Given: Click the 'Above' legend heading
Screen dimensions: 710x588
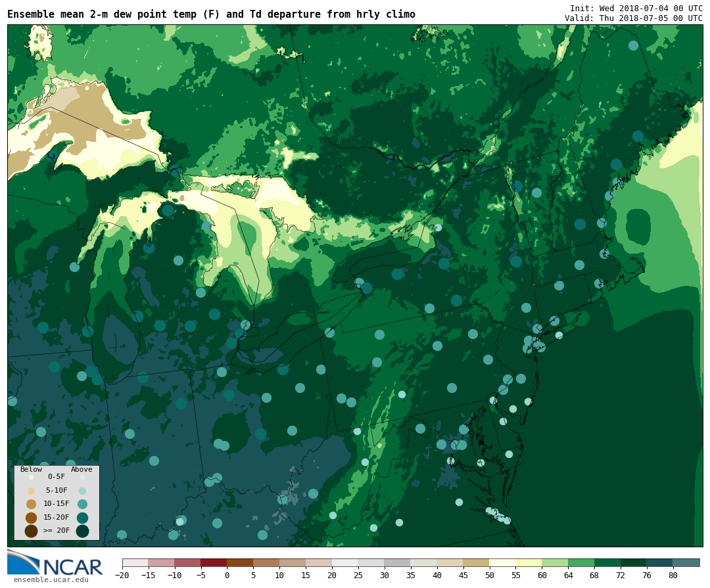Looking at the screenshot, I should 82,469.
